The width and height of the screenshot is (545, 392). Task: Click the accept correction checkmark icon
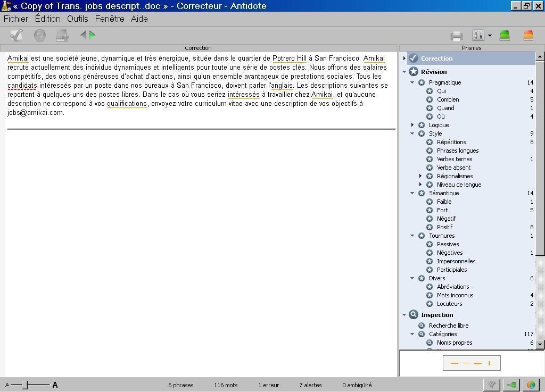16,35
